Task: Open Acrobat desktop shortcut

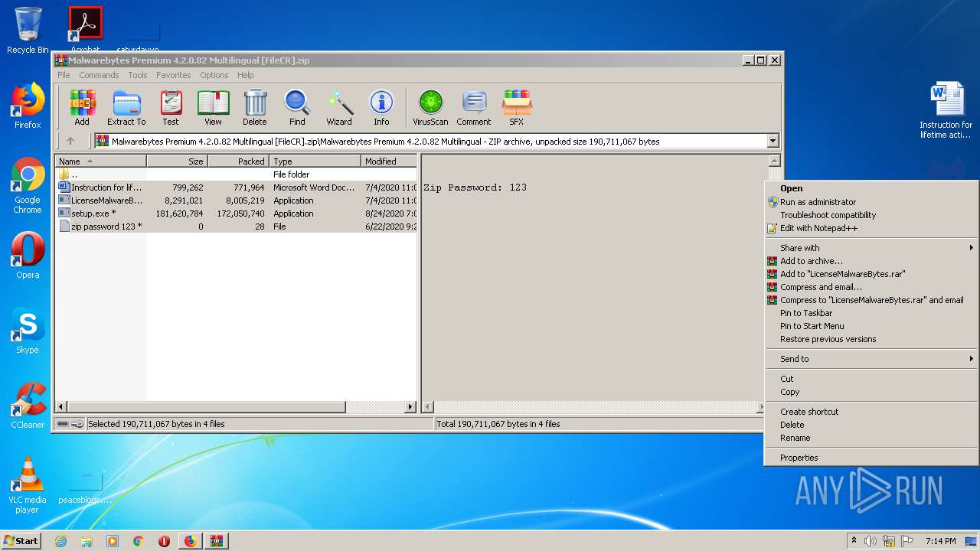Action: point(85,31)
